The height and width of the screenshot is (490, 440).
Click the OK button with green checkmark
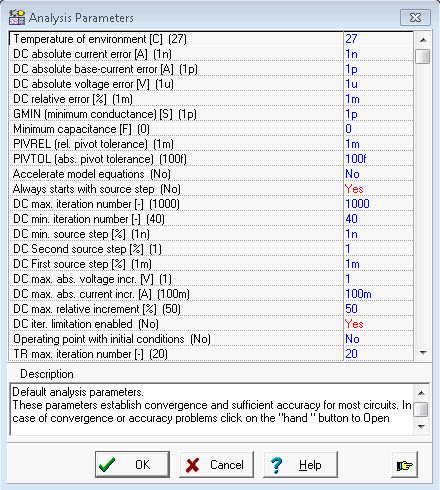(132, 464)
